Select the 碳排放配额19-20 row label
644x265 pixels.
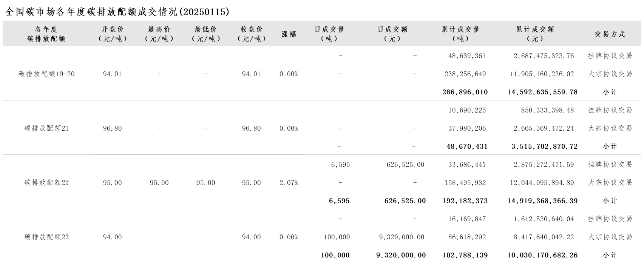click(46, 74)
